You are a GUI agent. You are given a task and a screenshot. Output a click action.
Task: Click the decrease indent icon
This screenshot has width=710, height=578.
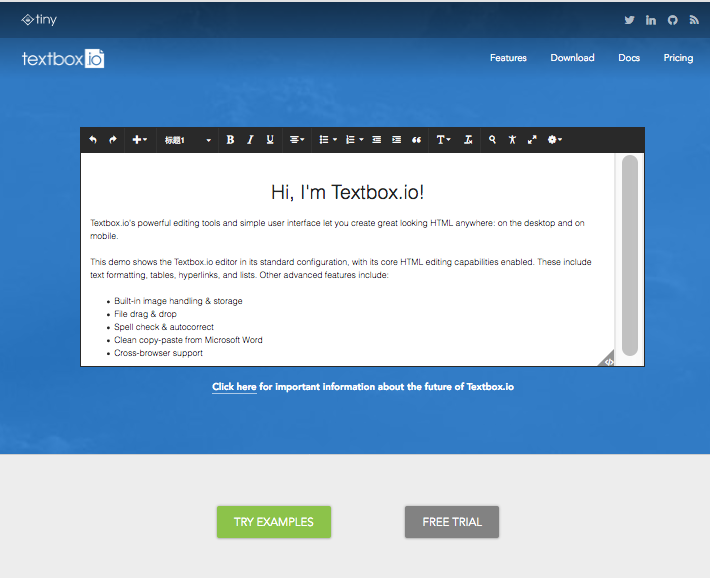376,140
